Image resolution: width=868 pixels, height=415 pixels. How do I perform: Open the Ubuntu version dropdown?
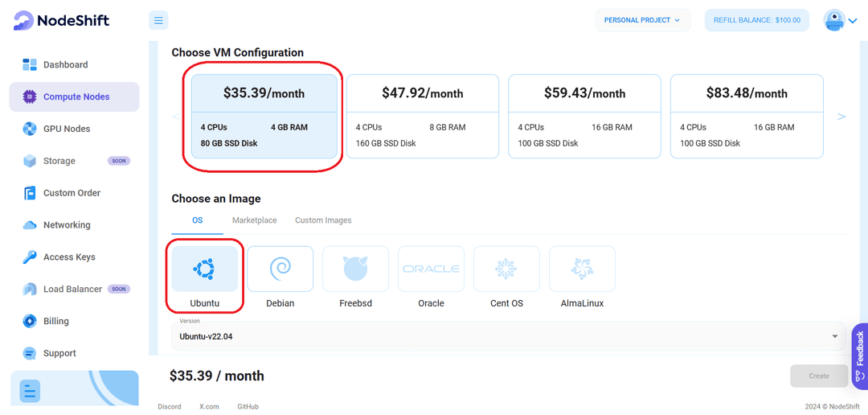pyautogui.click(x=508, y=335)
